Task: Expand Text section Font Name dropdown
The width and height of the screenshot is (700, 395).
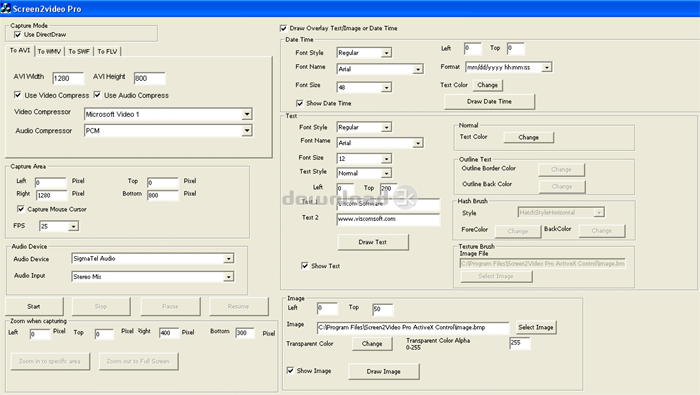Action: tap(418, 143)
